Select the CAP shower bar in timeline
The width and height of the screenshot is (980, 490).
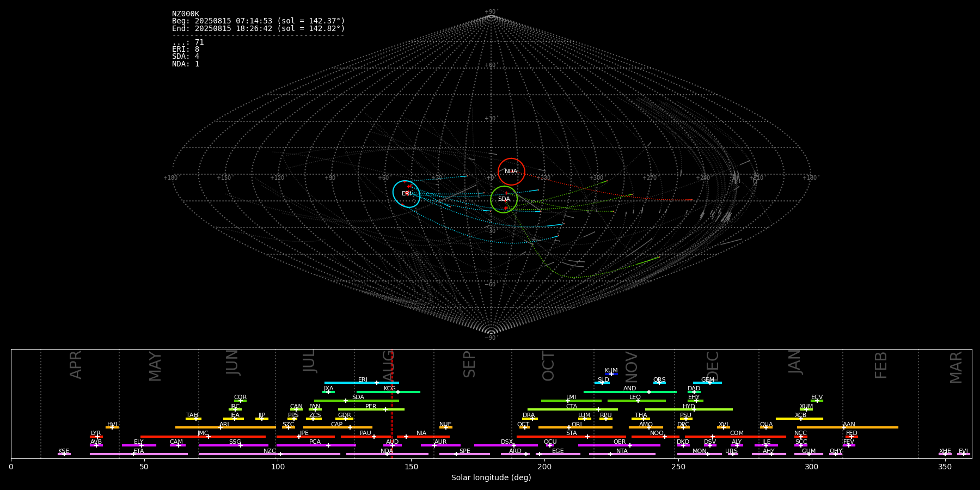[338, 427]
